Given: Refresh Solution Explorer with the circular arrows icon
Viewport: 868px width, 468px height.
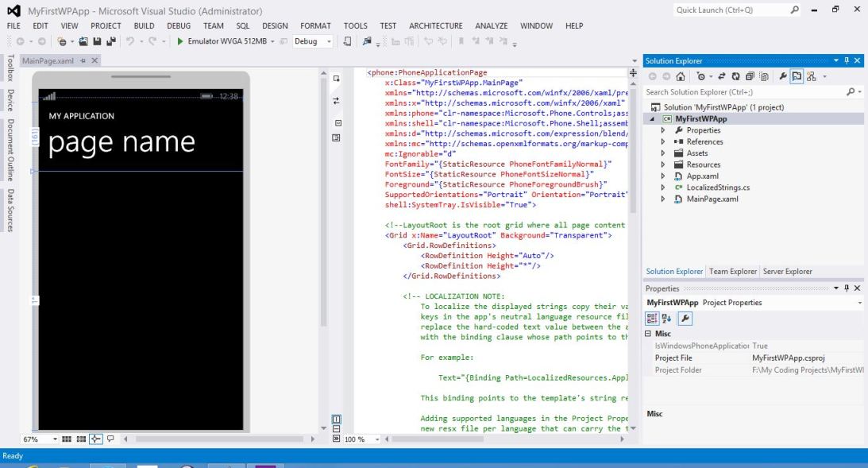Looking at the screenshot, I should point(735,76).
